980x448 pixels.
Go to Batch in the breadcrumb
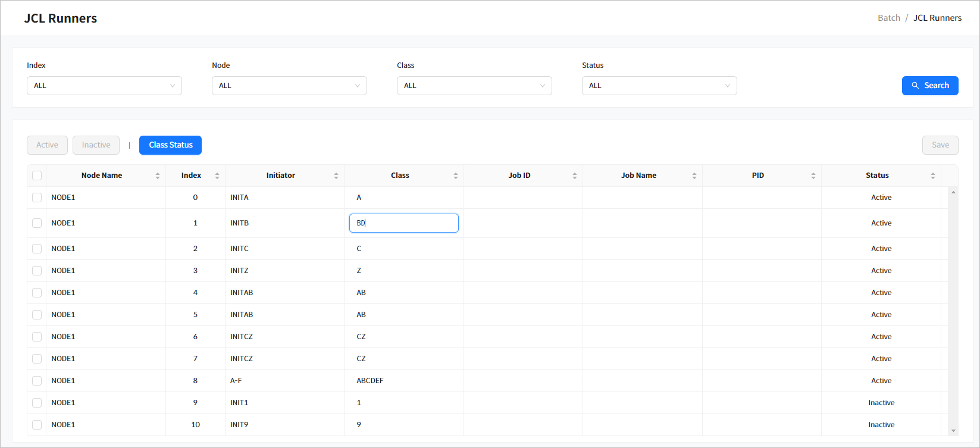[888, 18]
